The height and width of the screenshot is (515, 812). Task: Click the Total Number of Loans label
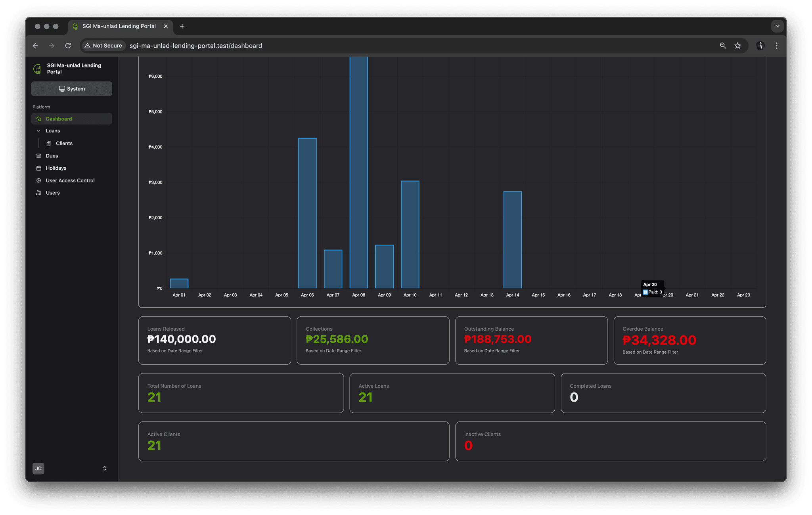pyautogui.click(x=174, y=386)
